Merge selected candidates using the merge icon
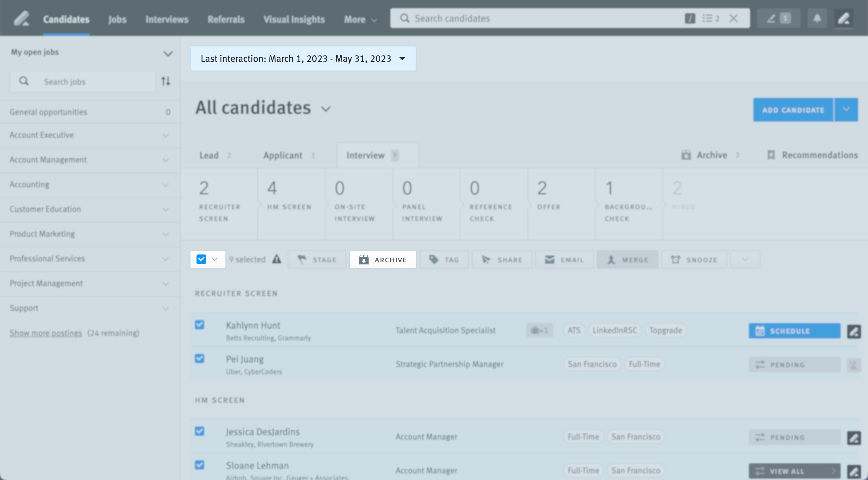 point(627,259)
